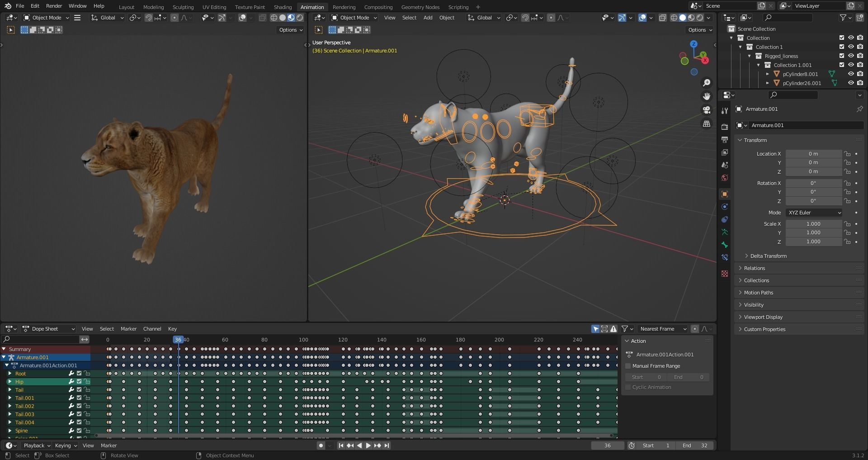The height and width of the screenshot is (460, 868).
Task: Open the Texture properties tab
Action: point(725,274)
